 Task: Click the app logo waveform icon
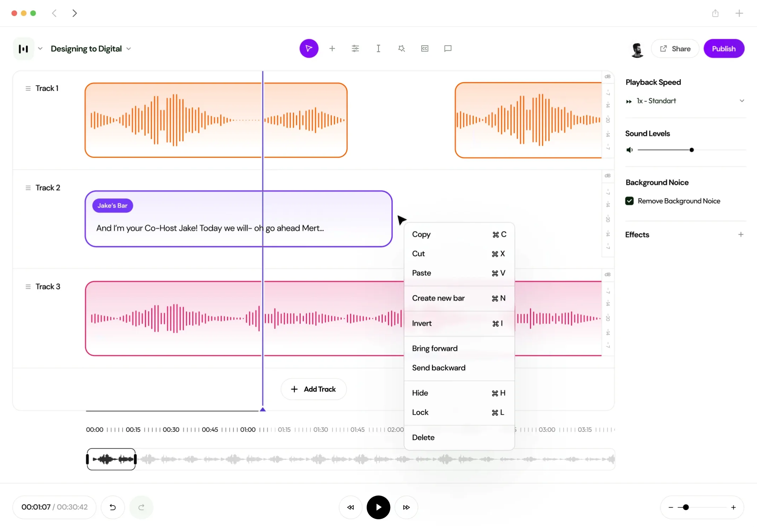(x=23, y=48)
